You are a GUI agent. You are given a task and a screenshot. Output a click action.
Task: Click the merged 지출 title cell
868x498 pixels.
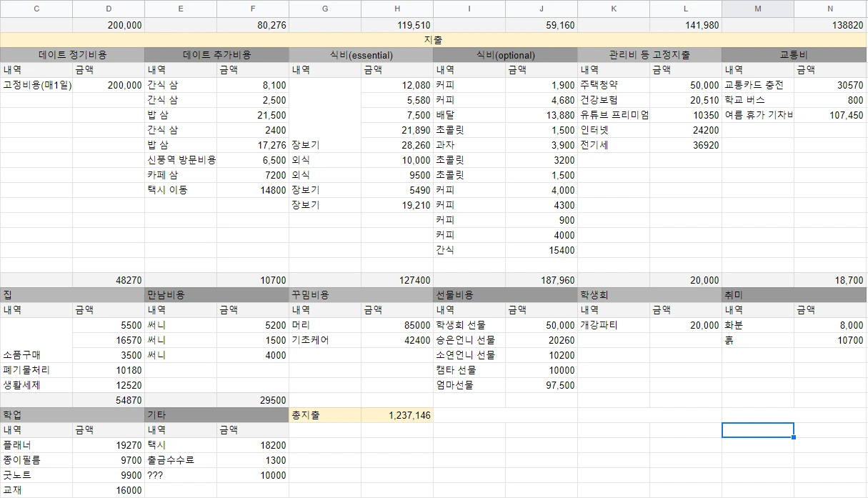tap(434, 40)
